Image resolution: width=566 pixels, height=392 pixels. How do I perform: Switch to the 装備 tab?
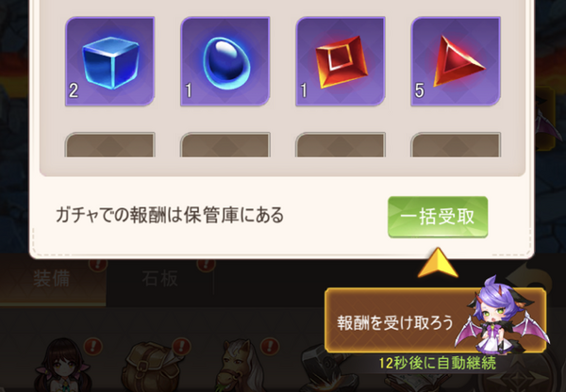(x=52, y=280)
